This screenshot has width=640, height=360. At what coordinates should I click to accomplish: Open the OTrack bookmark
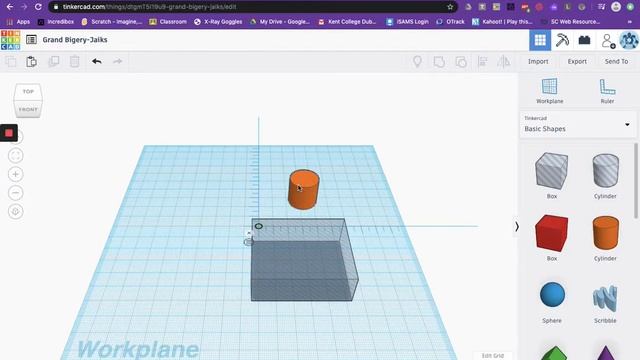451,22
